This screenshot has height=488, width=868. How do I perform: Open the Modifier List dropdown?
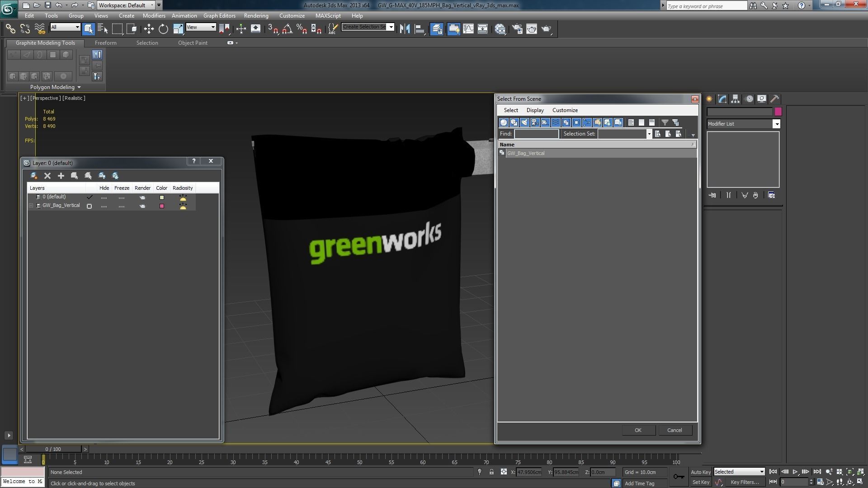[777, 124]
